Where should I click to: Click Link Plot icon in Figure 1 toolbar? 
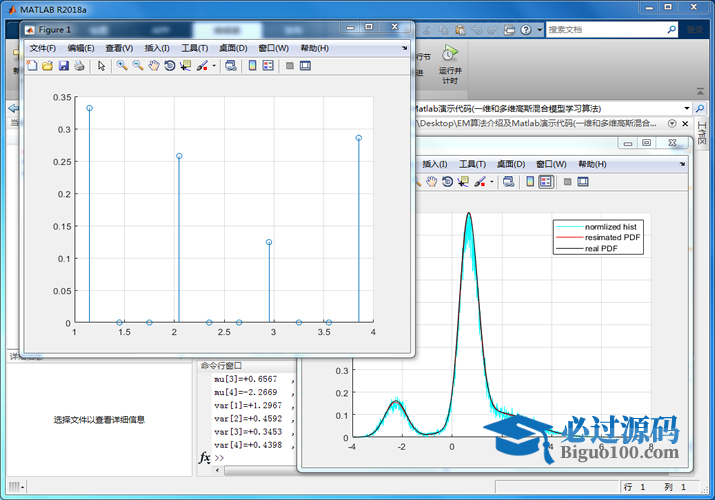tap(231, 66)
